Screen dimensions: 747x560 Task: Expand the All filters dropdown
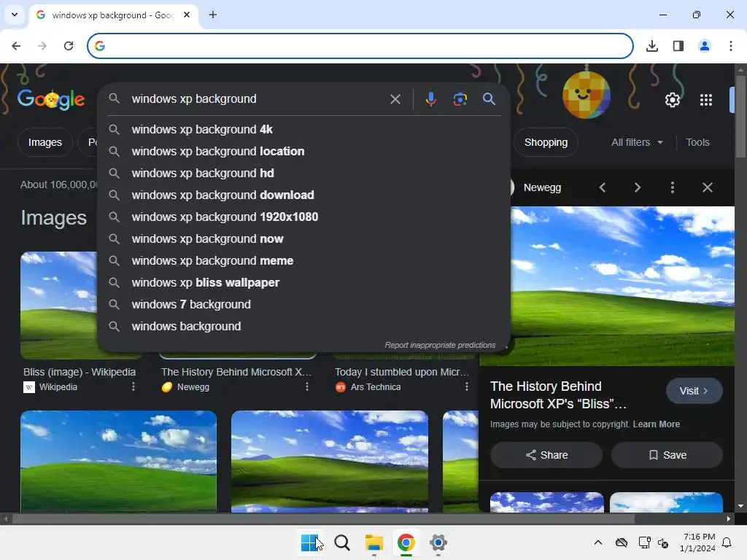(637, 142)
